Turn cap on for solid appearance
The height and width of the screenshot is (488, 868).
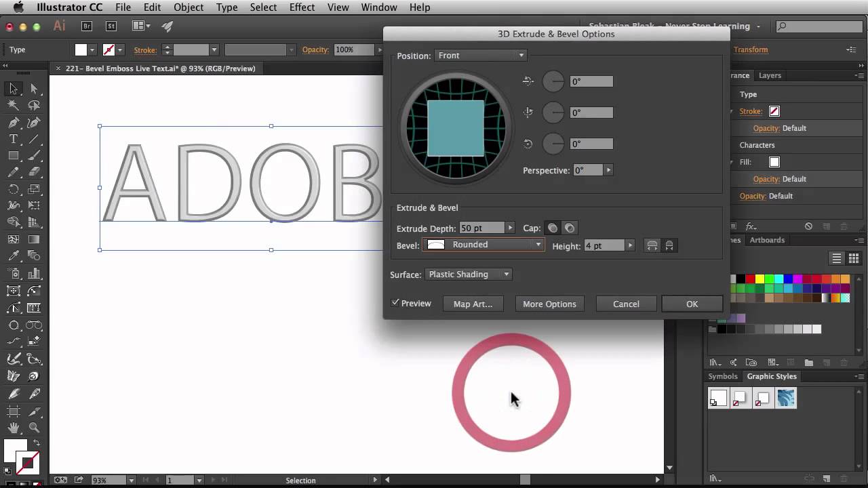pos(553,228)
